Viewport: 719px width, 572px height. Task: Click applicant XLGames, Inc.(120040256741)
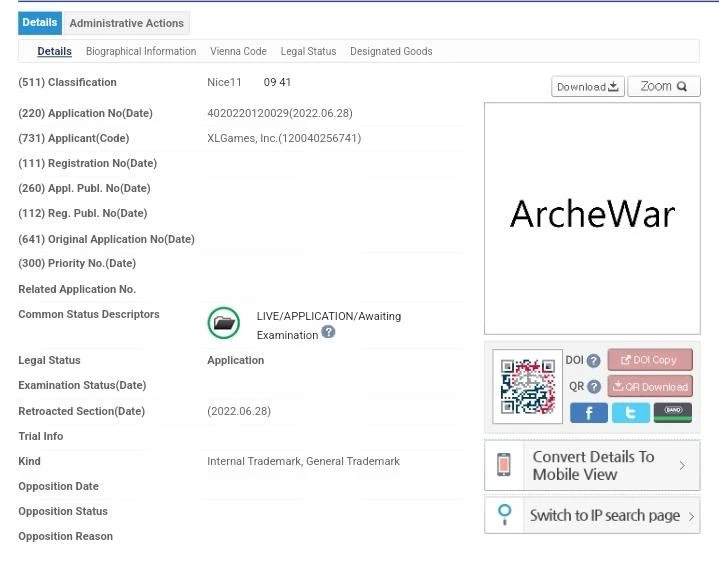[x=284, y=138]
